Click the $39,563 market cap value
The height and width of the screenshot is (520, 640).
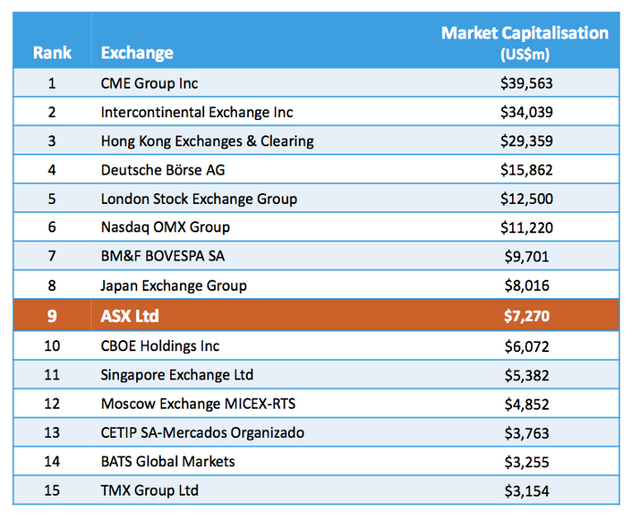(526, 83)
